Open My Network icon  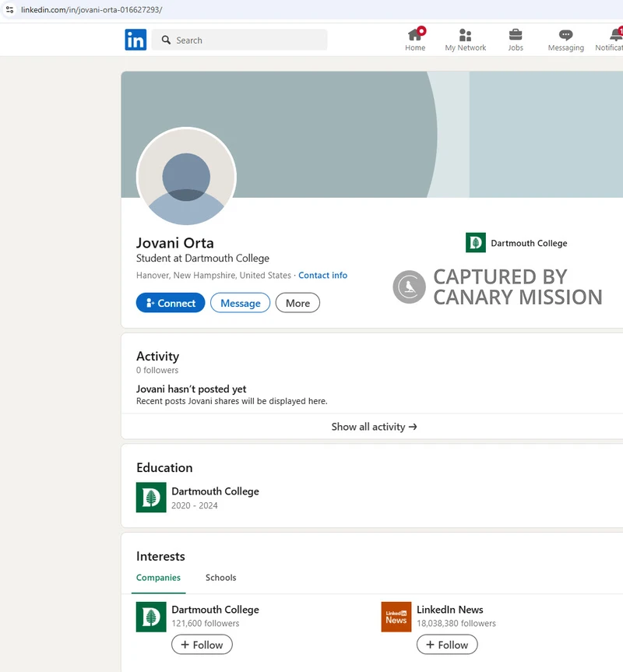click(x=465, y=36)
